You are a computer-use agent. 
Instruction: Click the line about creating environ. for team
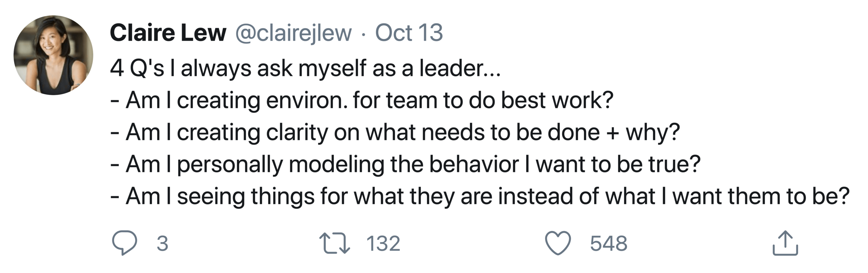[x=362, y=100]
